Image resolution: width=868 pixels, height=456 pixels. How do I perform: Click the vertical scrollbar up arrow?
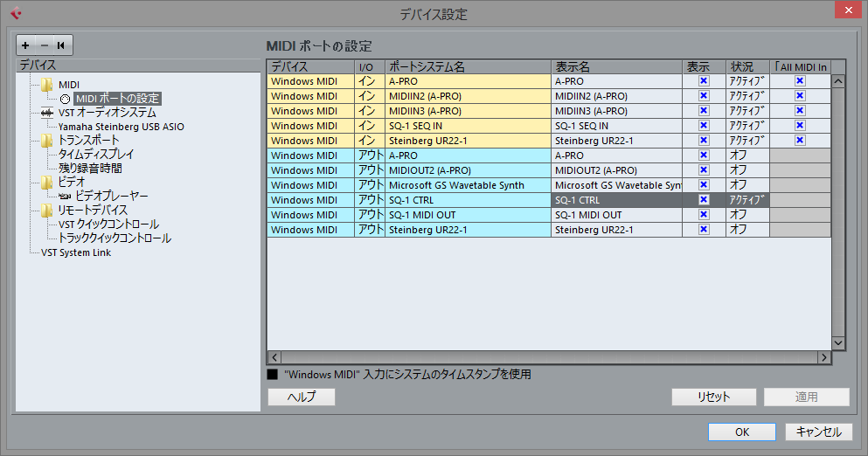point(838,81)
